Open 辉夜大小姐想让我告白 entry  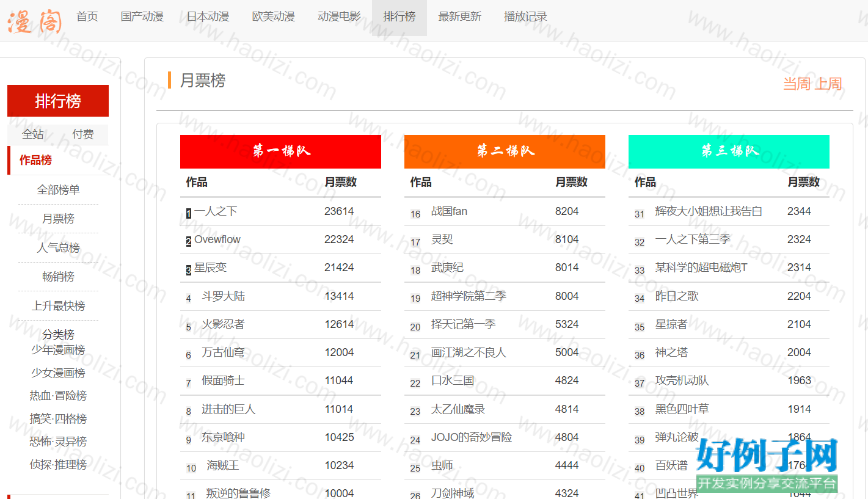(x=709, y=211)
